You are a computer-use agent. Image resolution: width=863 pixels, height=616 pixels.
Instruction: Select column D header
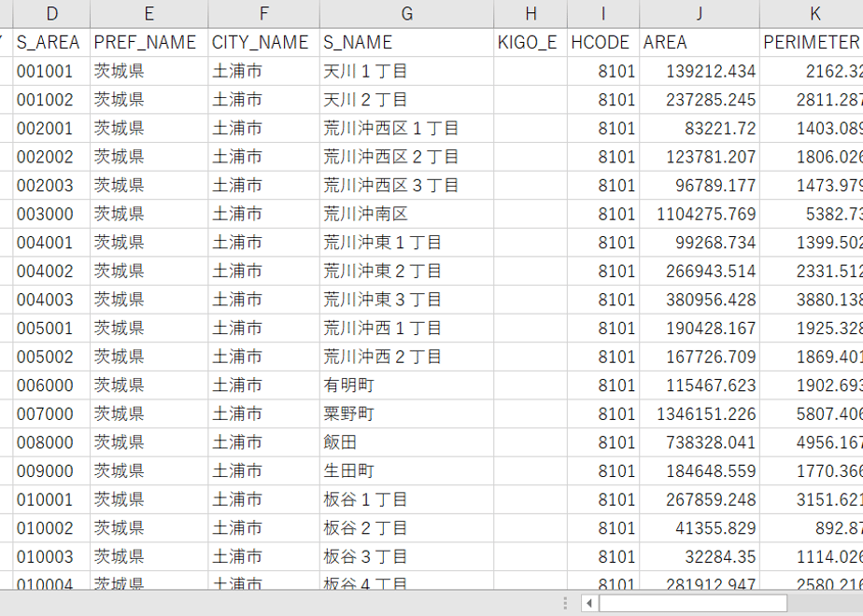point(51,14)
